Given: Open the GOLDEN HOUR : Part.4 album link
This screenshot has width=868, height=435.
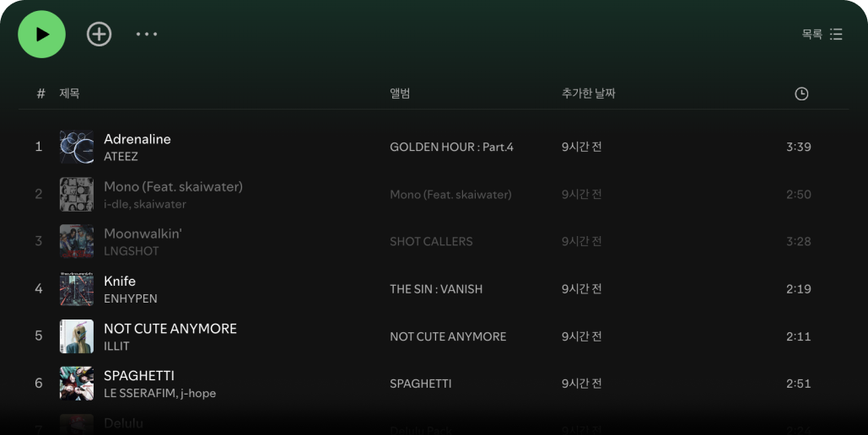Looking at the screenshot, I should pyautogui.click(x=451, y=148).
